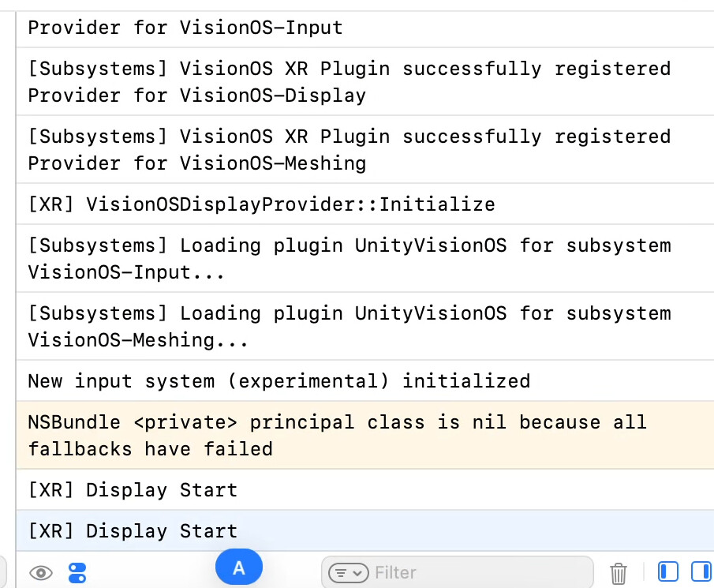Toggle Quick Look preview with eye button
714x588 pixels.
click(x=41, y=573)
